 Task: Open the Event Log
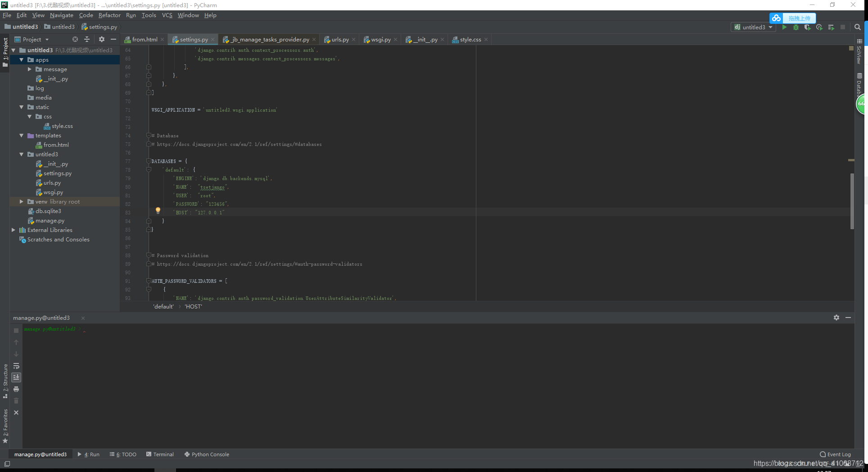coord(836,454)
